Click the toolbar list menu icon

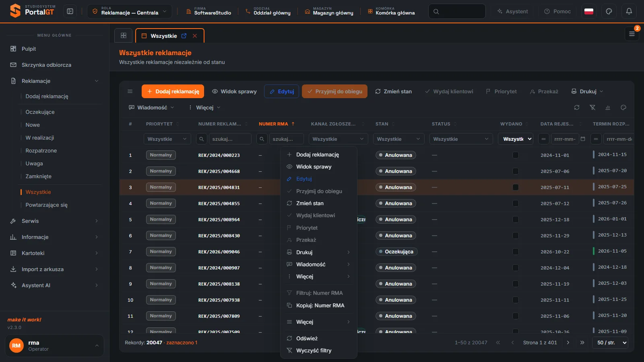coord(130,91)
